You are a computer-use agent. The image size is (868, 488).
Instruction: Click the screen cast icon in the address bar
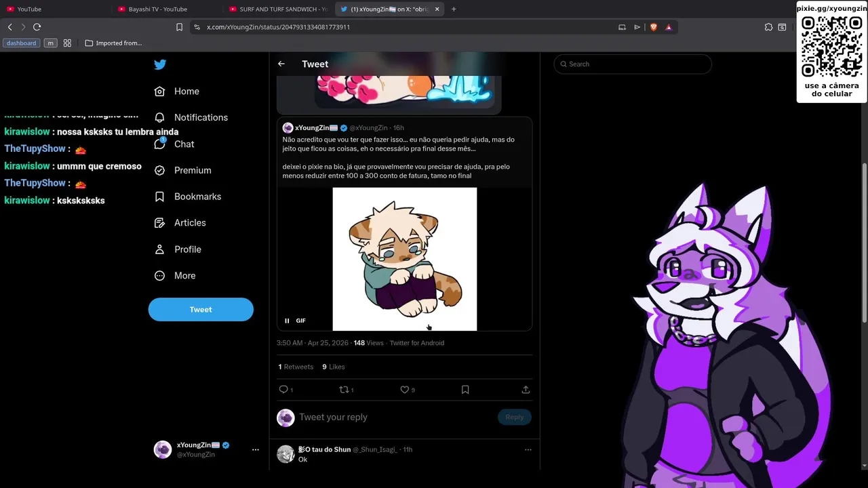point(622,27)
